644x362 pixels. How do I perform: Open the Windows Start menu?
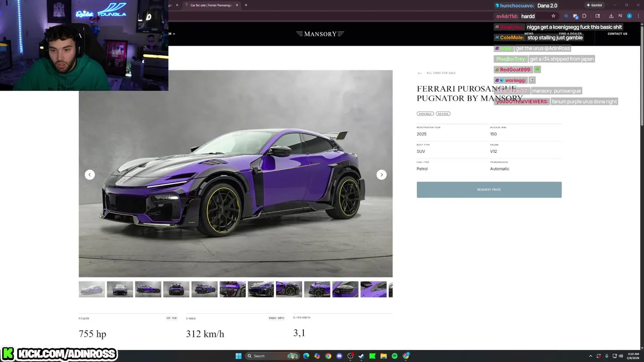[238, 356]
